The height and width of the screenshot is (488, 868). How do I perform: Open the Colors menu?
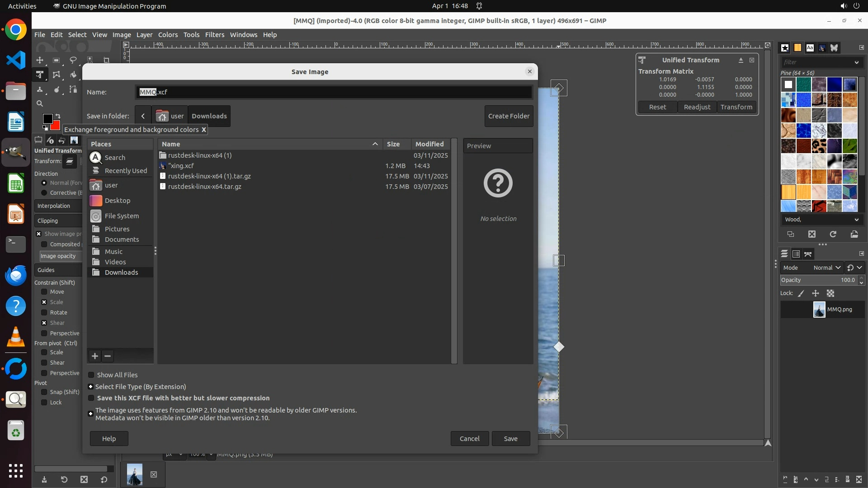pos(168,35)
